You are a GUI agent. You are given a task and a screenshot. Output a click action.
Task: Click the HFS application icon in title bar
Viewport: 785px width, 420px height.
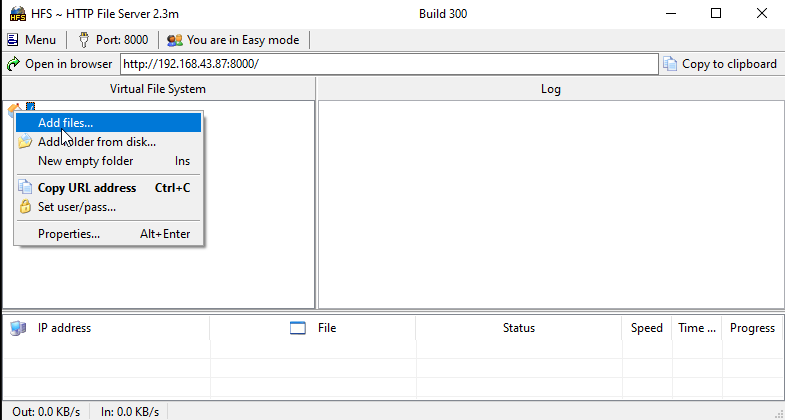coord(18,14)
